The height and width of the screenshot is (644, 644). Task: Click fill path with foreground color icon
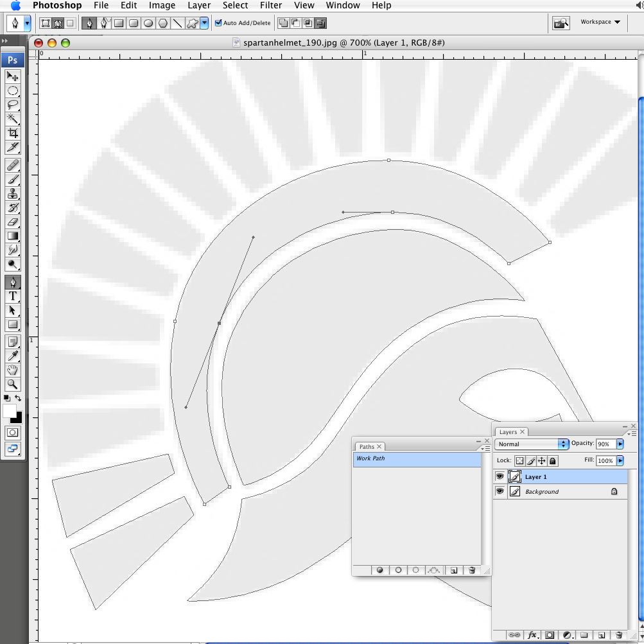tap(379, 570)
